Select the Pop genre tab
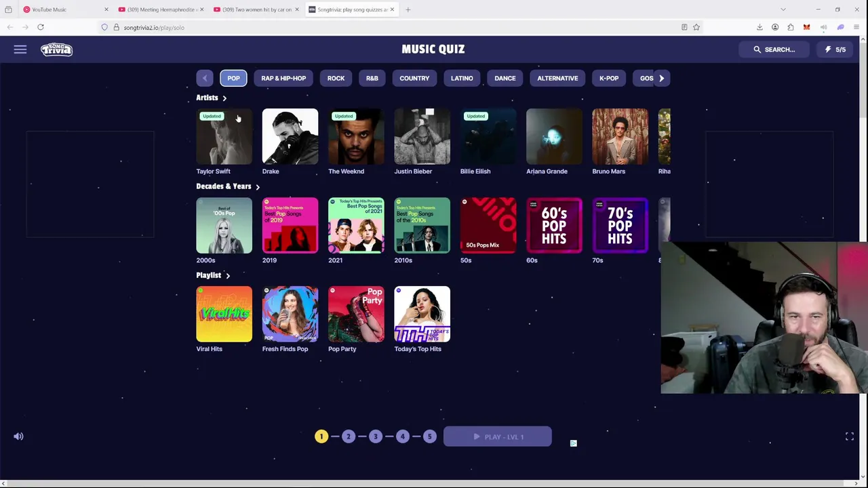 [233, 78]
